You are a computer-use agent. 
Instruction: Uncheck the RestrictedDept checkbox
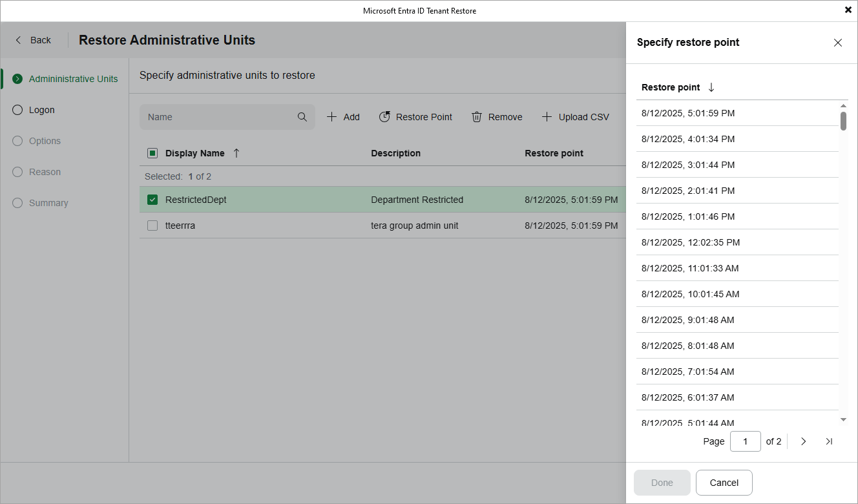click(152, 200)
